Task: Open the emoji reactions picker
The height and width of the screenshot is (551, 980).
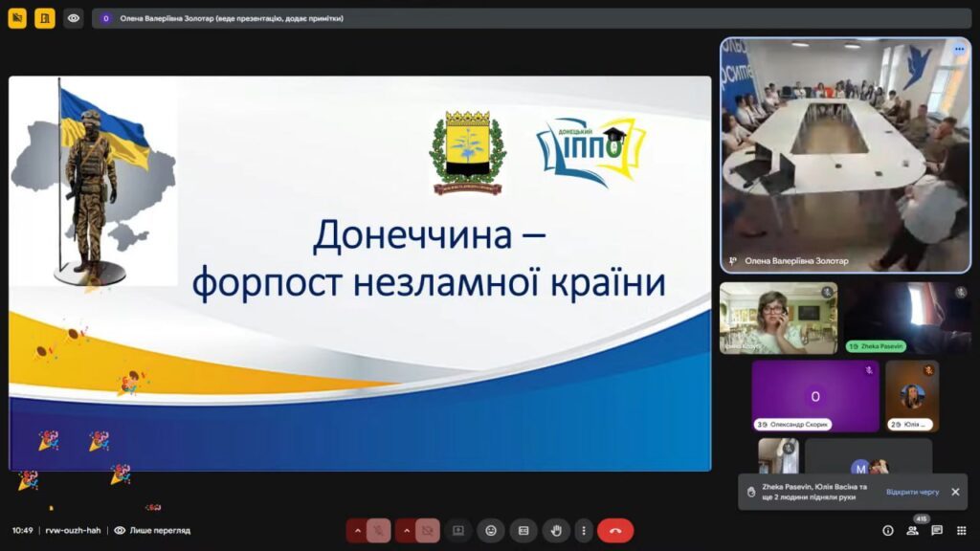Action: [x=491, y=530]
